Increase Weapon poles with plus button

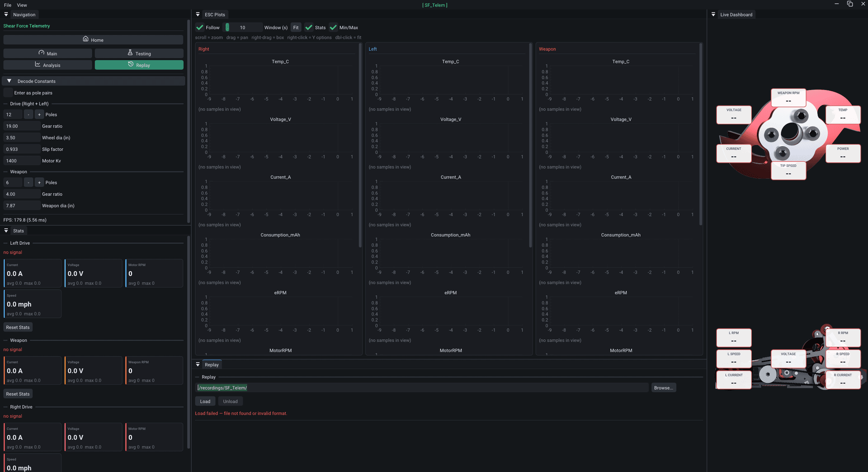[x=39, y=183]
